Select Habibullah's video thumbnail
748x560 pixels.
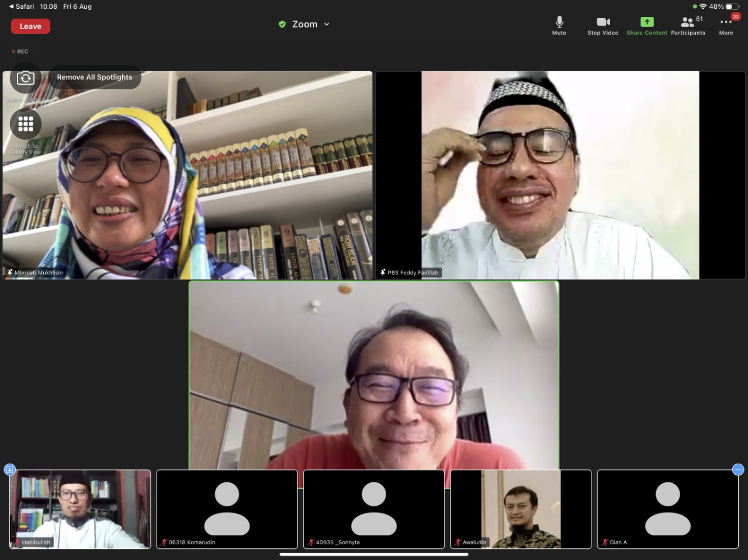(80, 509)
